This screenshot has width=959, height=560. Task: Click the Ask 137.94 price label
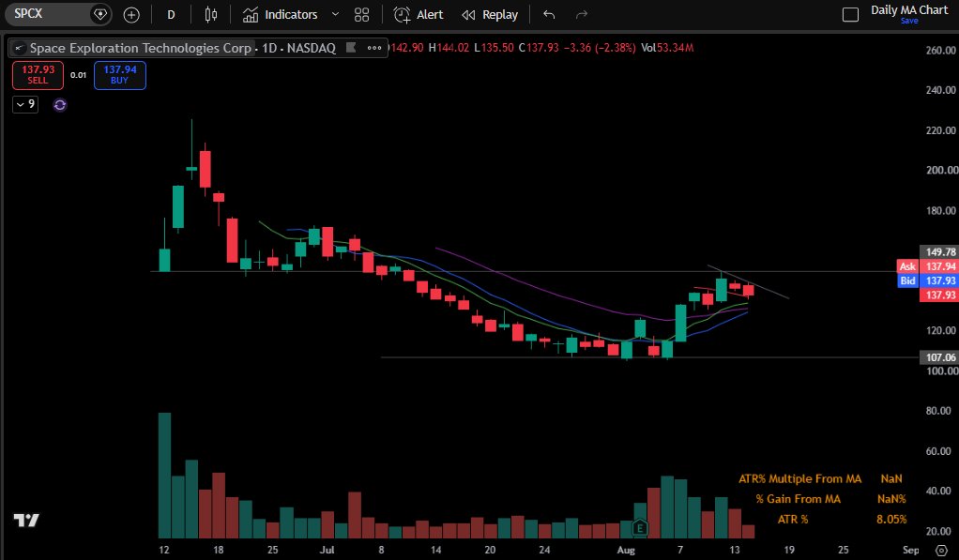coord(926,266)
